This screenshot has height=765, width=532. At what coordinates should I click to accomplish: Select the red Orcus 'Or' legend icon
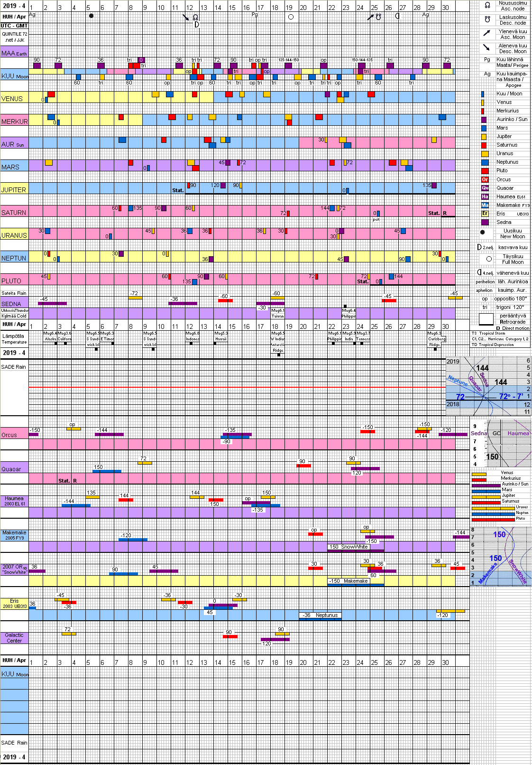click(x=485, y=179)
